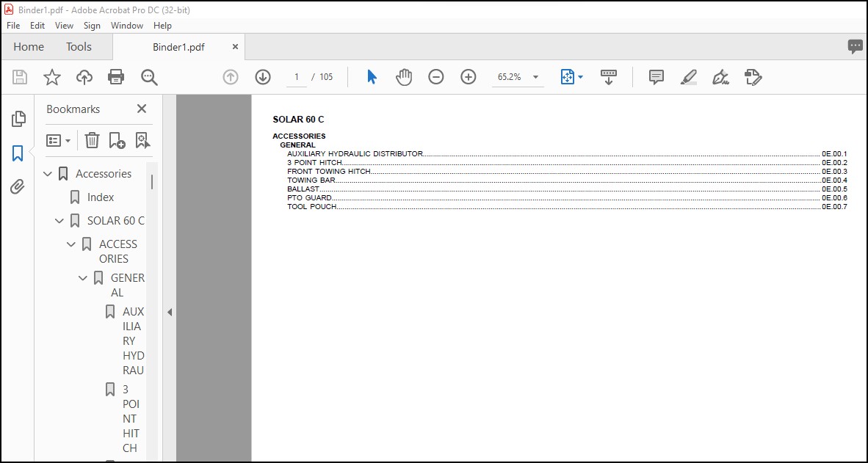This screenshot has width=868, height=463.
Task: Collapse the navigation pane with arrow
Action: tap(170, 312)
